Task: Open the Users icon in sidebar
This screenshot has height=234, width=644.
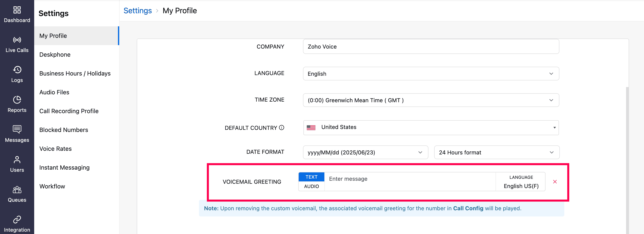Action: (17, 160)
